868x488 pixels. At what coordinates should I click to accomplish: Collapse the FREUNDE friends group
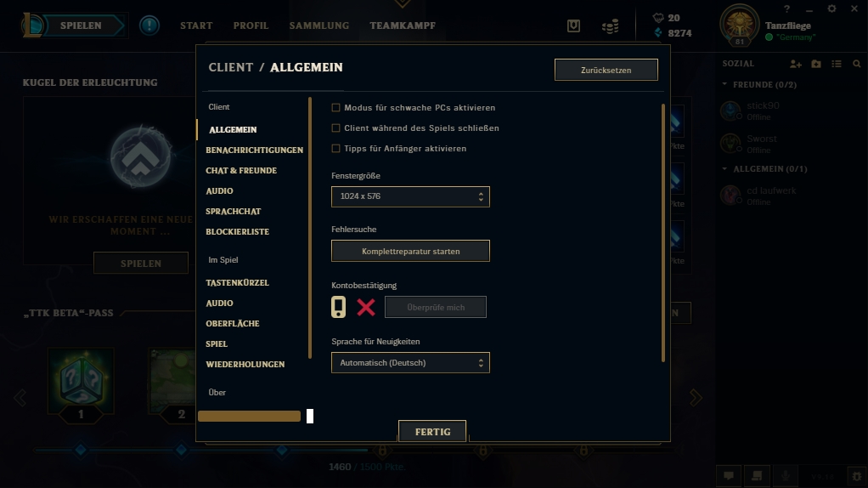point(724,84)
